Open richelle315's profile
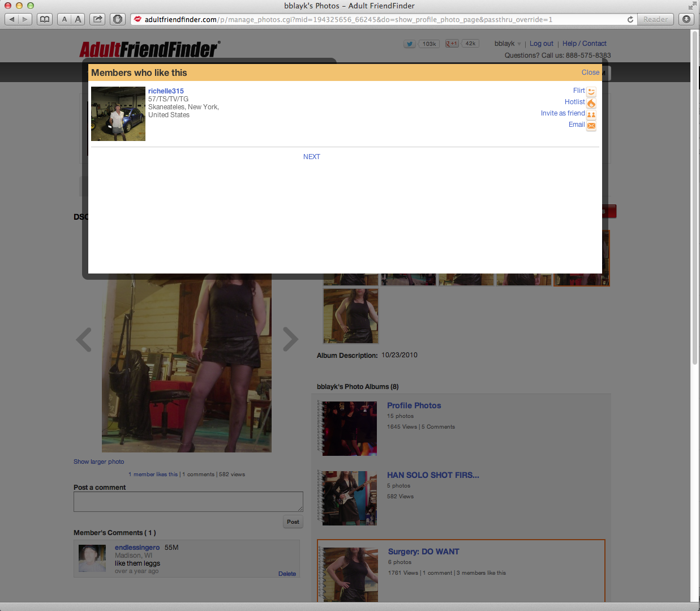 (166, 91)
